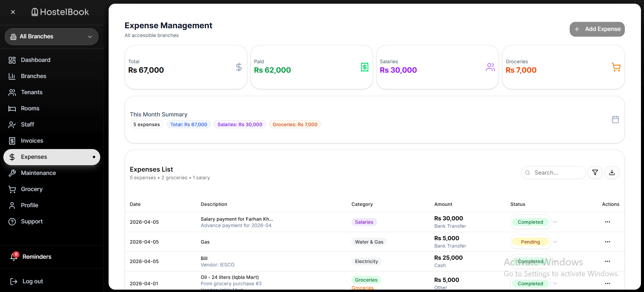The image size is (644, 292).
Task: Open Reminders text link
Action: pyautogui.click(x=37, y=257)
